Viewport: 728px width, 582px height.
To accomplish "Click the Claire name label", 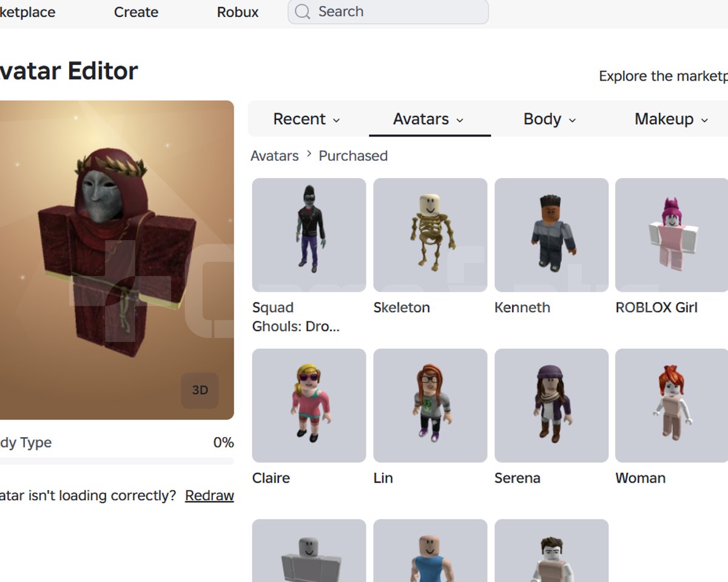I will tap(271, 478).
